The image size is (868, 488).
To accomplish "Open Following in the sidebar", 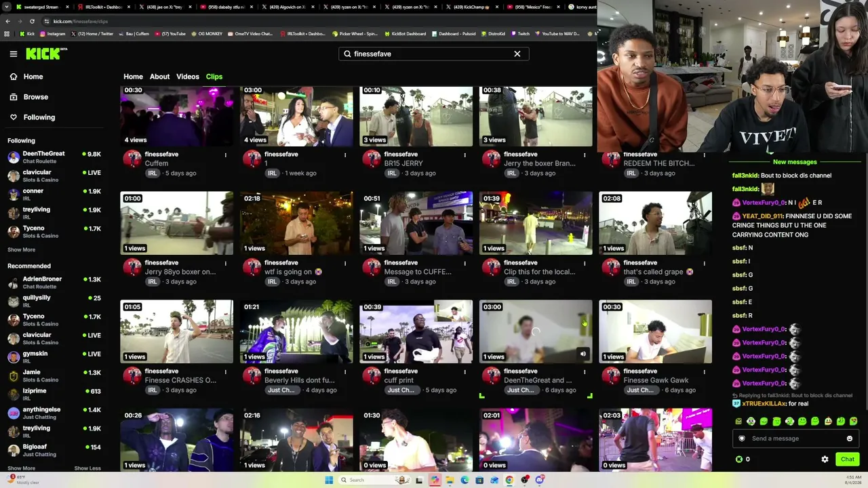I will point(39,117).
